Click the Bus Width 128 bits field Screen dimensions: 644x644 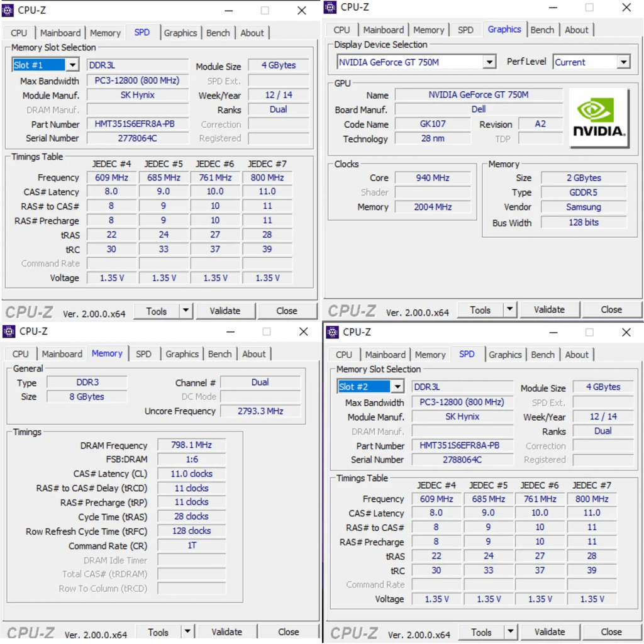click(x=584, y=222)
